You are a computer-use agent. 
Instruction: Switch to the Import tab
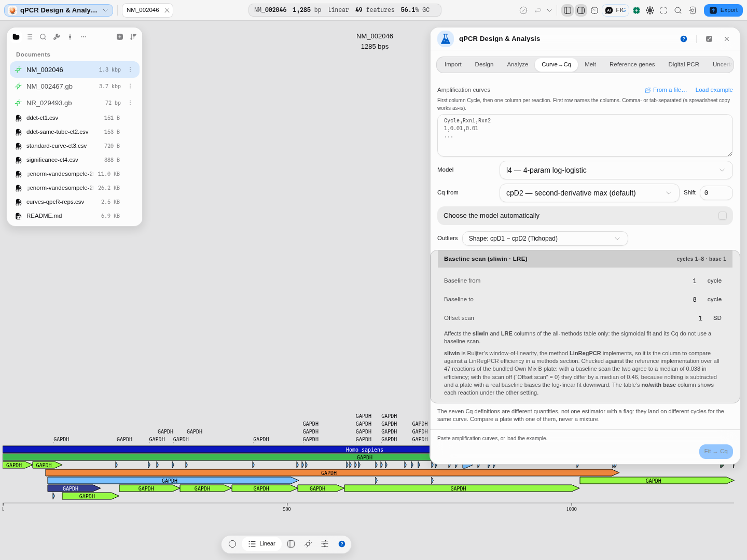453,65
